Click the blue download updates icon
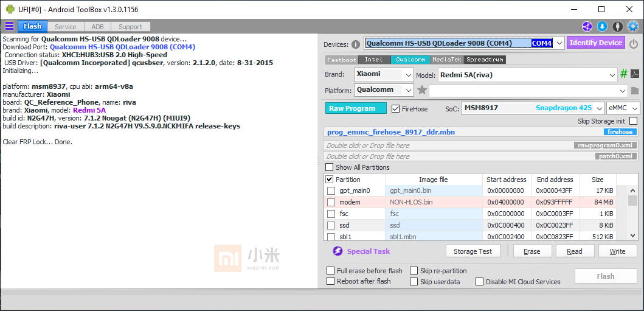The width and height of the screenshot is (644, 311). (602, 27)
